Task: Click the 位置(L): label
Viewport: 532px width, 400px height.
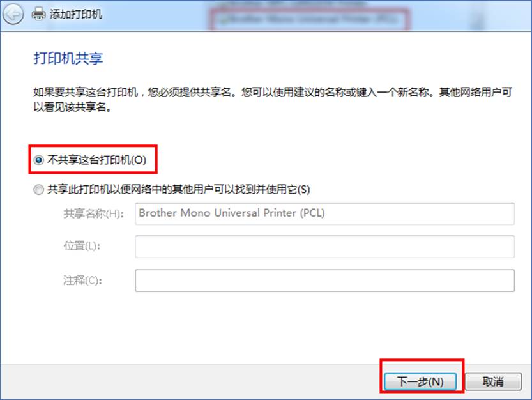Action: [82, 245]
